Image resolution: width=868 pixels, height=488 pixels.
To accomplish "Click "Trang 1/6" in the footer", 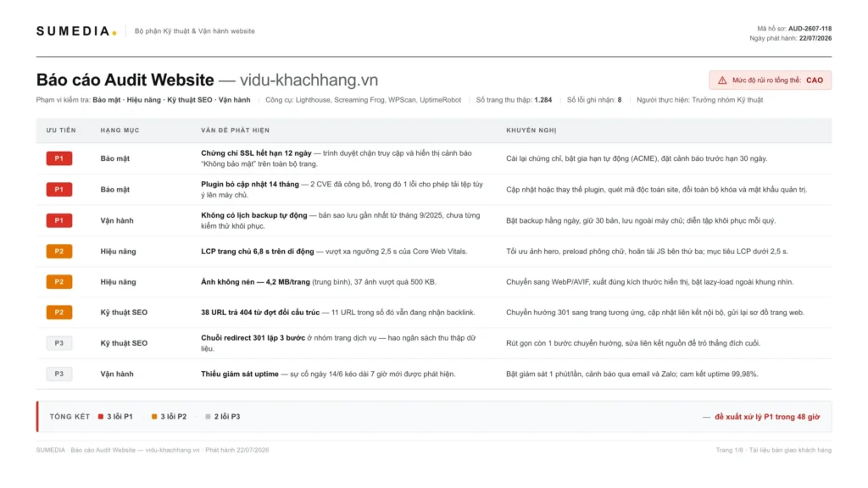I will 730,451.
